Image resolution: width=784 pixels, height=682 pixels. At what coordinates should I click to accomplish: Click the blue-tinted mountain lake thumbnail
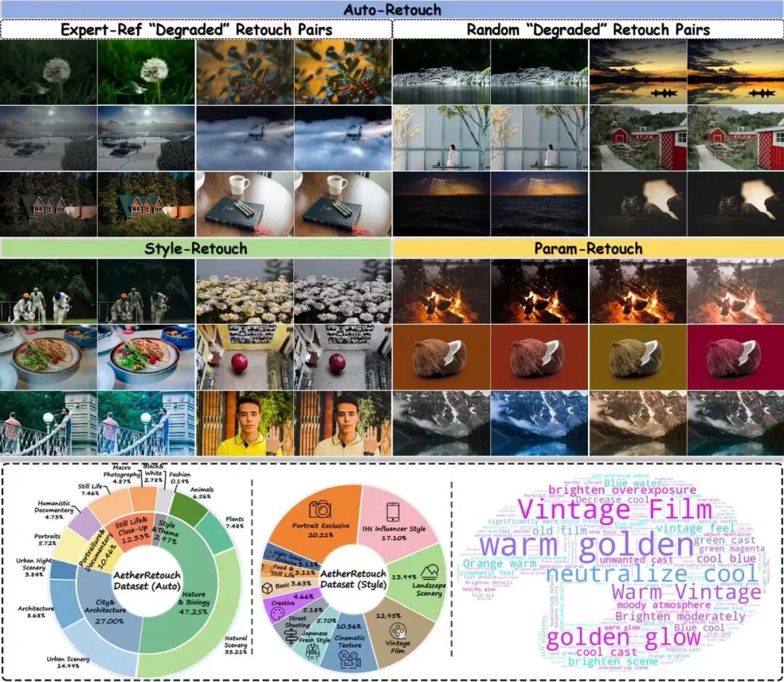tap(540, 423)
